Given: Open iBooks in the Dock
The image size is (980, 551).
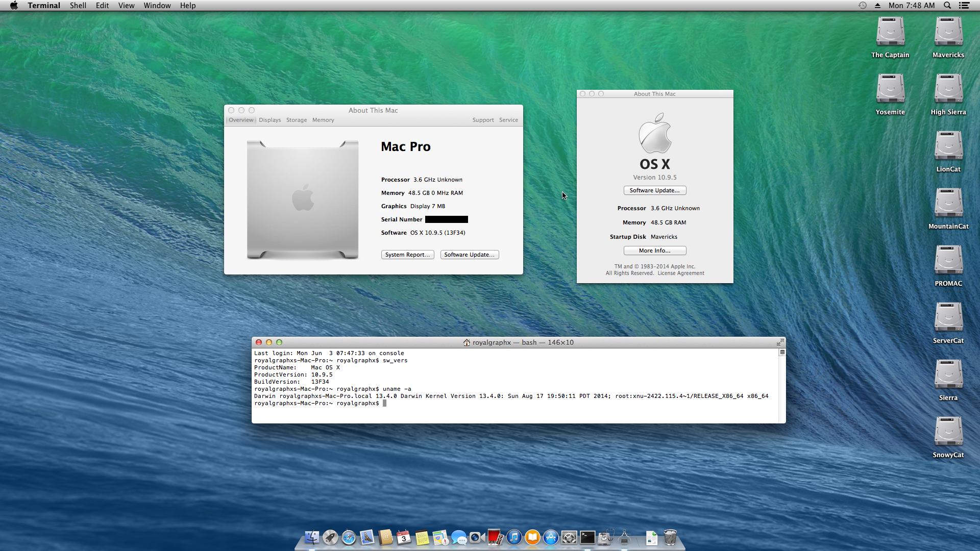Looking at the screenshot, I should coord(532,537).
